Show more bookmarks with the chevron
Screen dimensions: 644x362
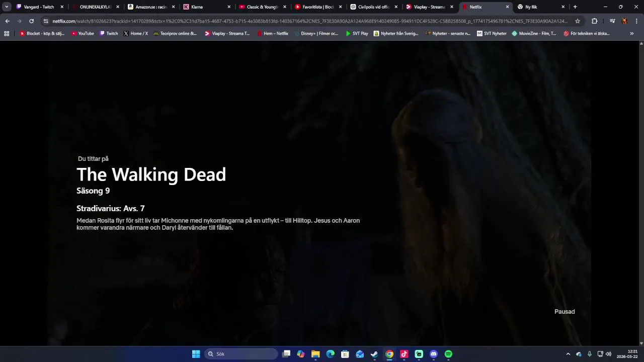(632, 34)
